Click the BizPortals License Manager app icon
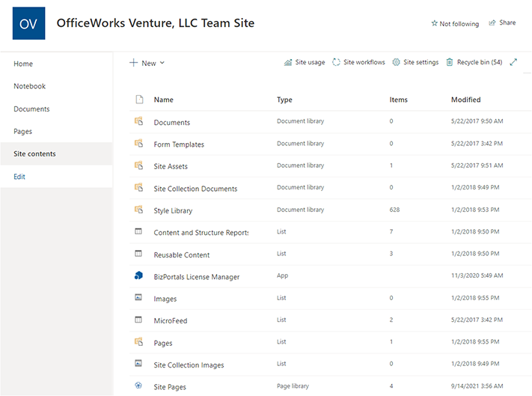This screenshot has width=532, height=396. coord(138,276)
